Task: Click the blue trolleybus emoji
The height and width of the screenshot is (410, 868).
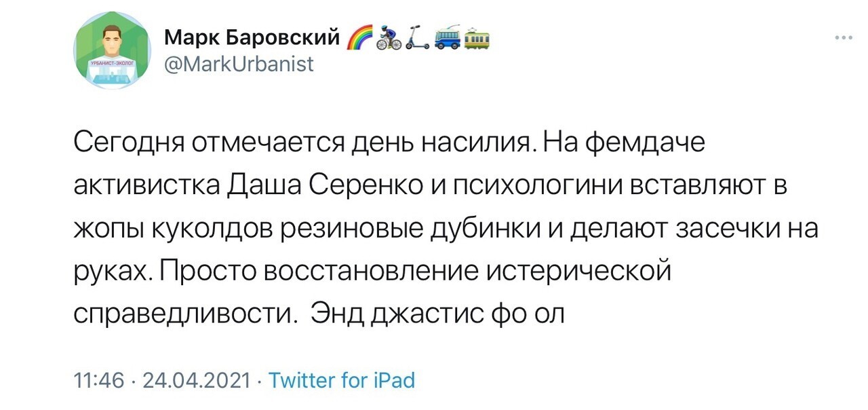Action: click(x=447, y=39)
